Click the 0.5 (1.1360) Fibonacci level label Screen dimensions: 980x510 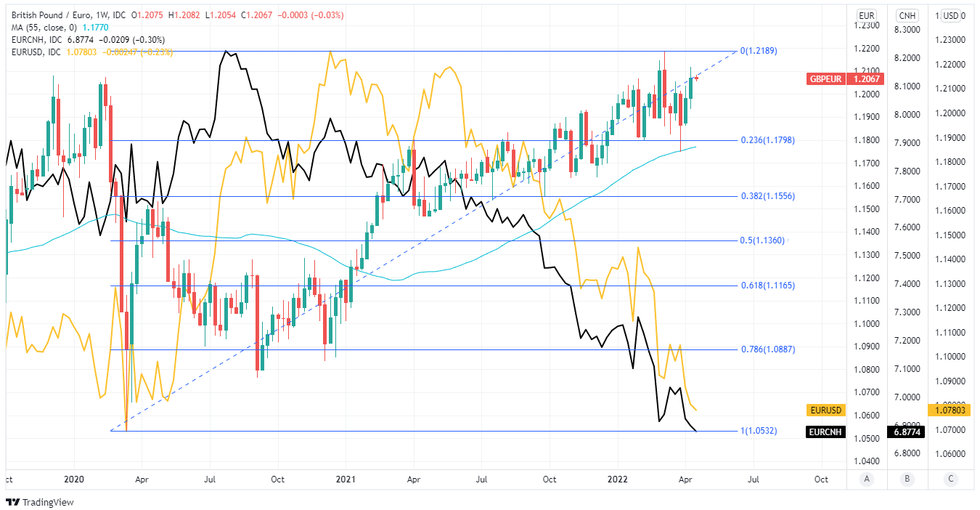tap(762, 240)
